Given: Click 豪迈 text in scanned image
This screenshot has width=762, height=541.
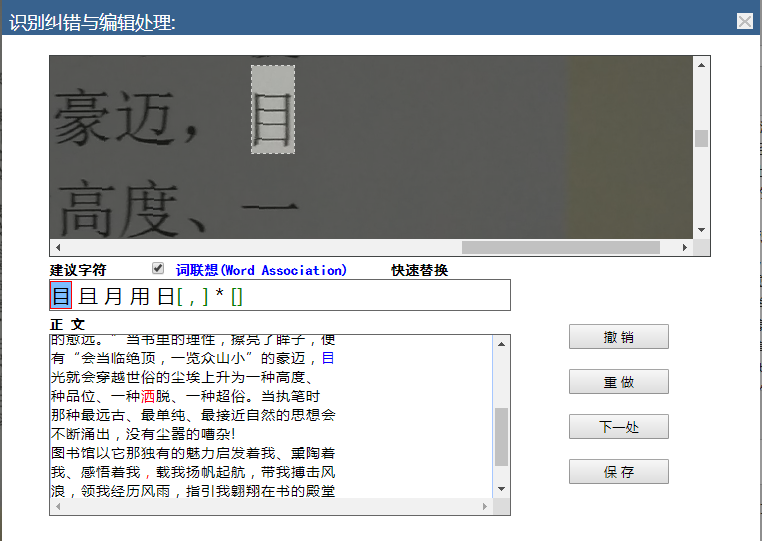Looking at the screenshot, I should point(113,119).
